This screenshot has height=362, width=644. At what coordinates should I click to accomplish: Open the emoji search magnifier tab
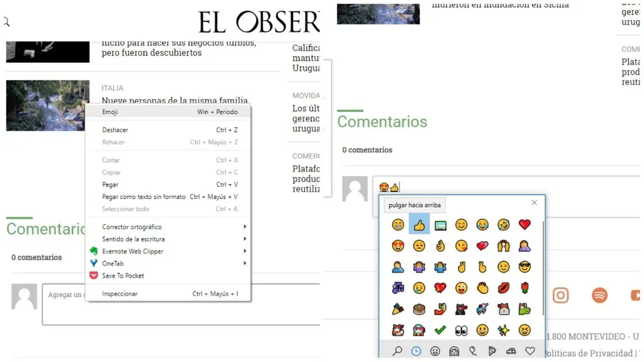397,351
